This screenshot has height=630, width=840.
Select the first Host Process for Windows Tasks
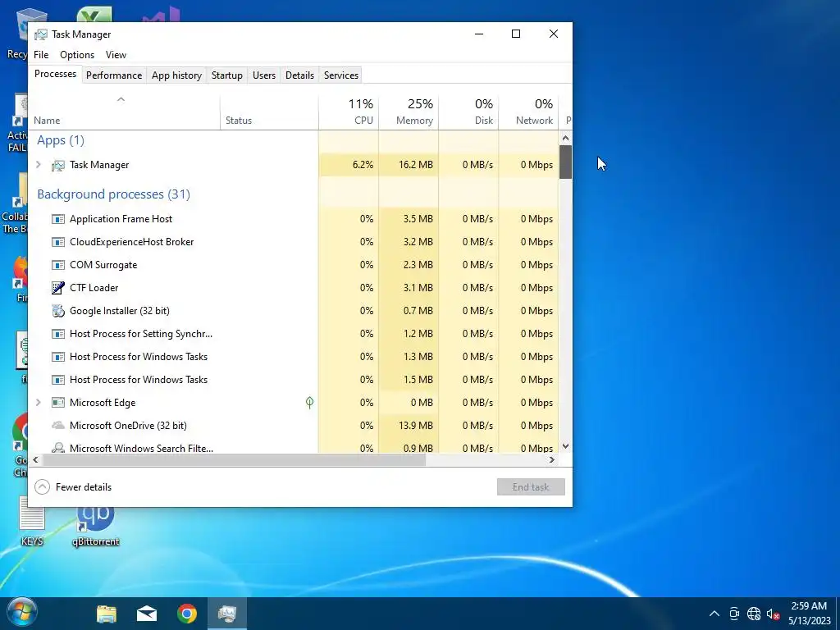[x=294, y=357]
